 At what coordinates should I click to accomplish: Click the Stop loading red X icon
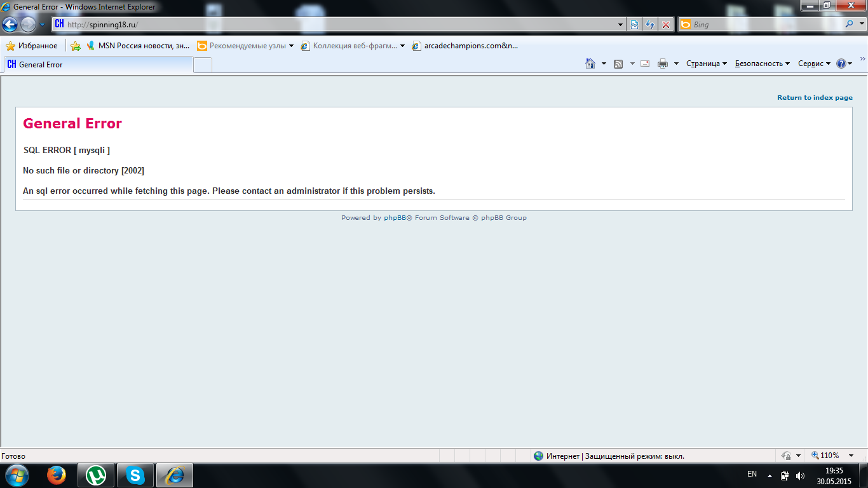[x=665, y=25]
